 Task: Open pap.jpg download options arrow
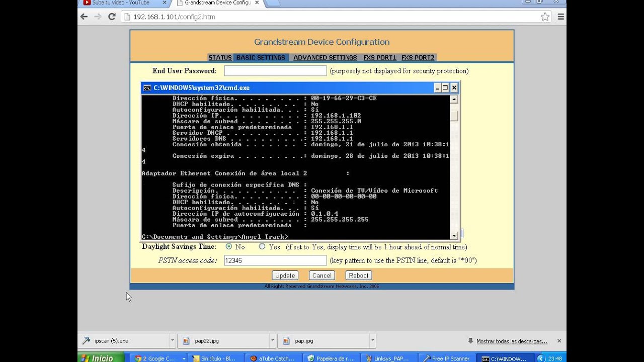click(372, 341)
